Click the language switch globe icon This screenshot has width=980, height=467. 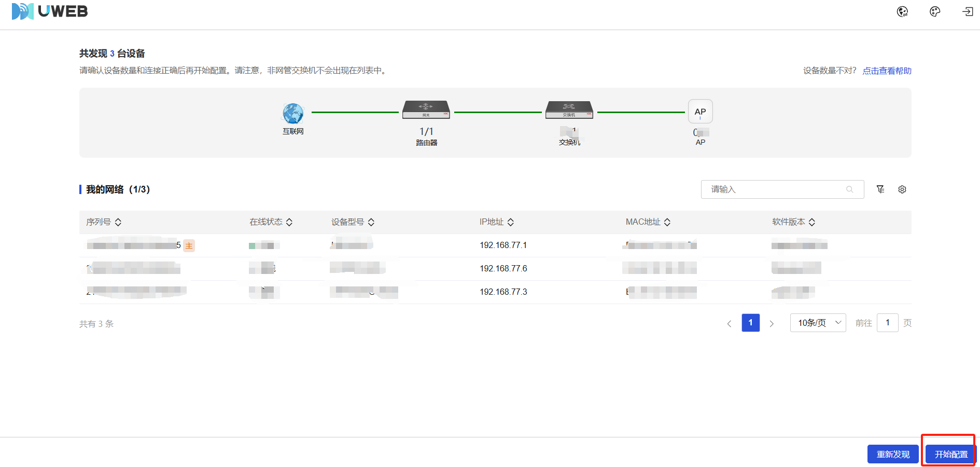point(902,11)
